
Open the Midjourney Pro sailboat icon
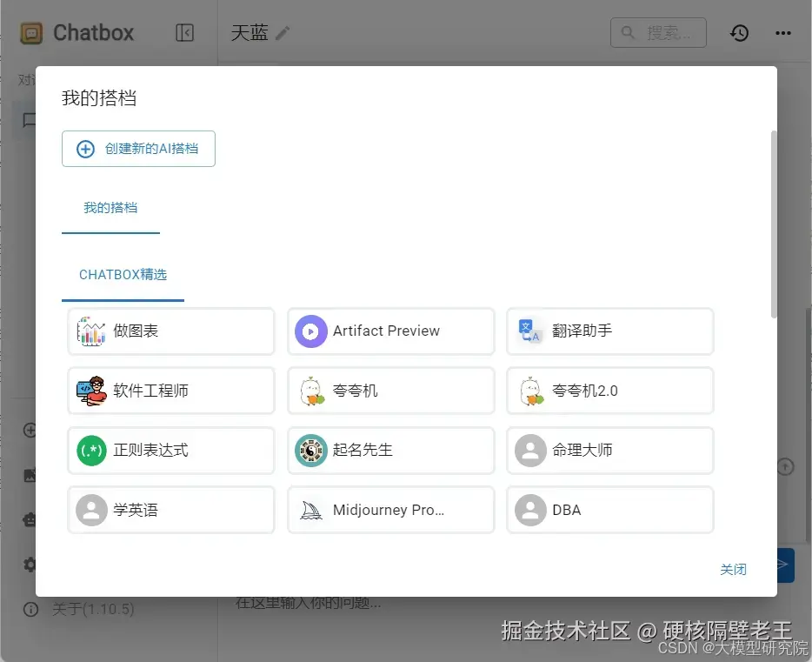click(x=311, y=511)
